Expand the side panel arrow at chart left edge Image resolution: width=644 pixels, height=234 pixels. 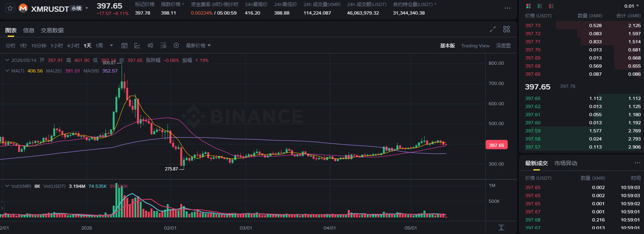click(x=2, y=208)
